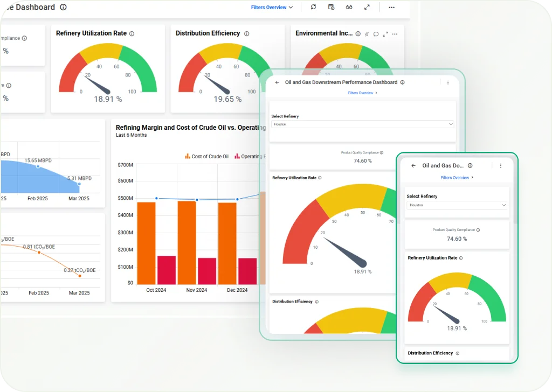The width and height of the screenshot is (552, 392).
Task: Click the orange Nov 2024 crude oil bar
Action: [187, 242]
